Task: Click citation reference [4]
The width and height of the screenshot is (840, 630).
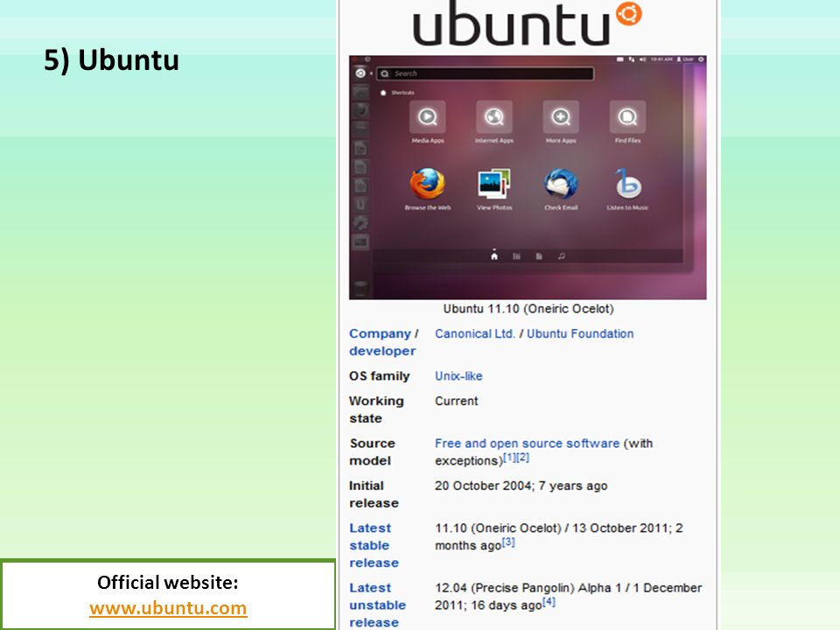Action: pyautogui.click(x=549, y=602)
